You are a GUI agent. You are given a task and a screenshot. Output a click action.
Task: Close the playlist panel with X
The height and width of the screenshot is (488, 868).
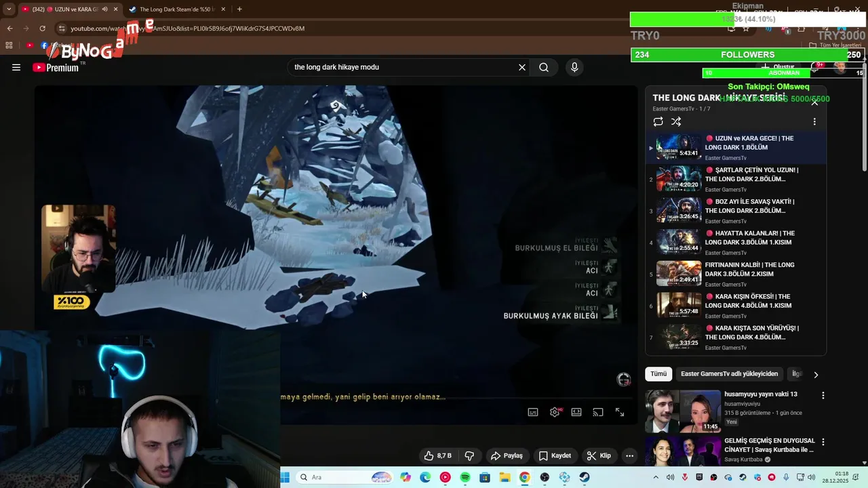pos(814,102)
